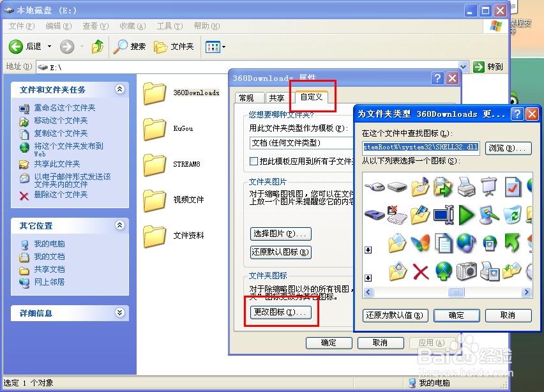This screenshot has width=544, height=392.
Task: Choose the video folder icon
Action: point(420,215)
